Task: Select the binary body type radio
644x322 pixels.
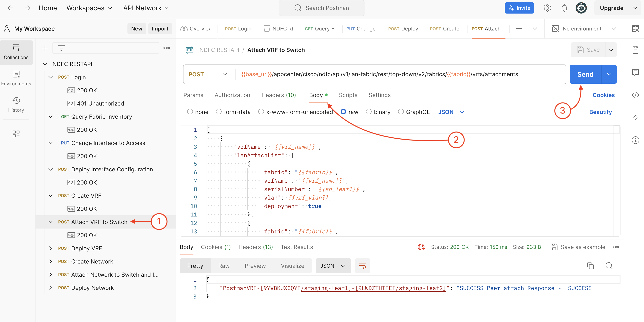Action: point(369,112)
